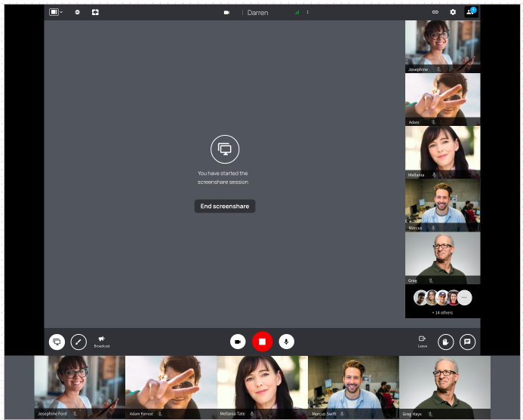Image resolution: width=523 pixels, height=420 pixels.
Task: Raise hand using the hand icon
Action: click(445, 342)
